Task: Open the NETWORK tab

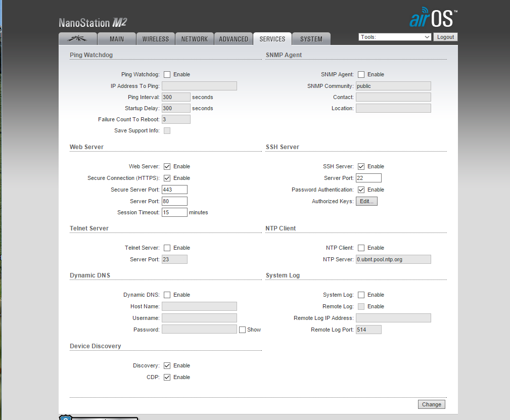Action: (195, 39)
